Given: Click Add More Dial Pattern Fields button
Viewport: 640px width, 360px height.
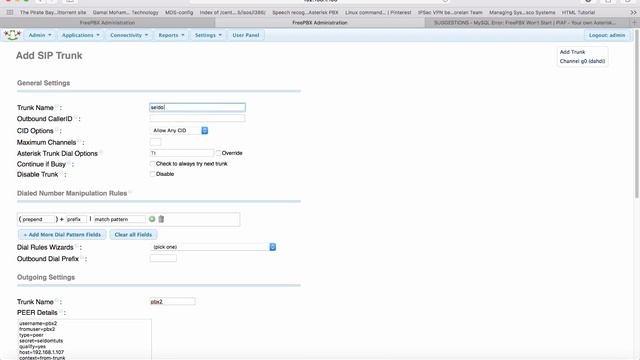Looking at the screenshot, I should (62, 235).
